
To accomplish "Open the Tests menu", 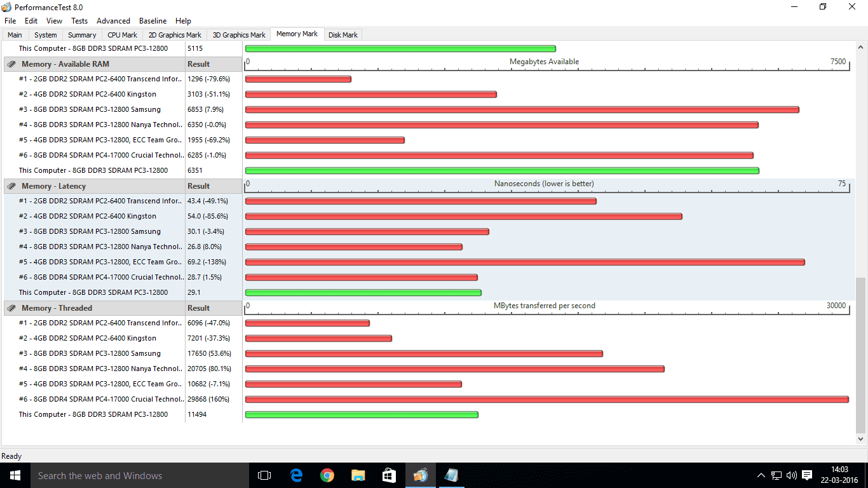I will click(x=79, y=21).
